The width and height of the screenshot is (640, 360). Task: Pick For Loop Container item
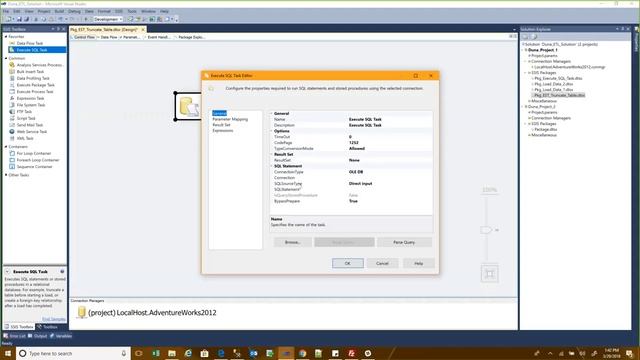pyautogui.click(x=33, y=153)
